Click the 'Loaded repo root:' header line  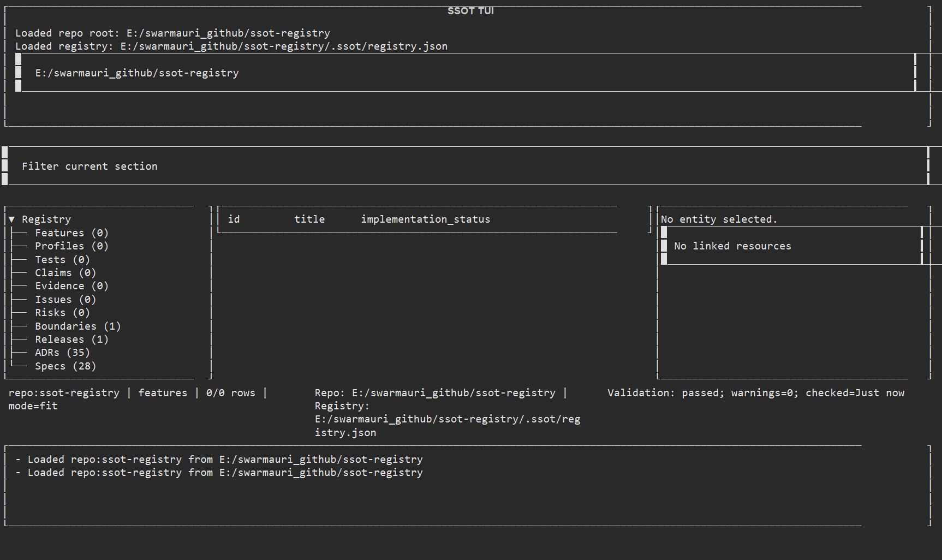click(x=172, y=33)
